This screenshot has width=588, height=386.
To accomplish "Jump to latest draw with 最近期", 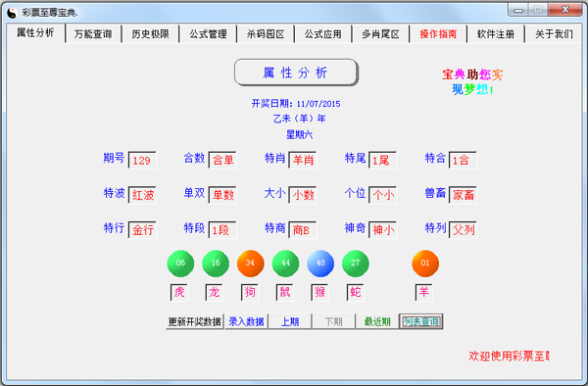I will pyautogui.click(x=377, y=321).
